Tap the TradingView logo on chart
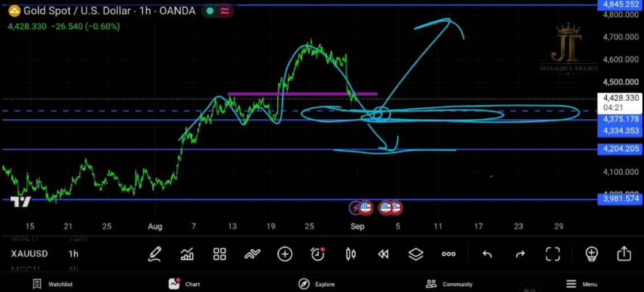 pyautogui.click(x=21, y=202)
